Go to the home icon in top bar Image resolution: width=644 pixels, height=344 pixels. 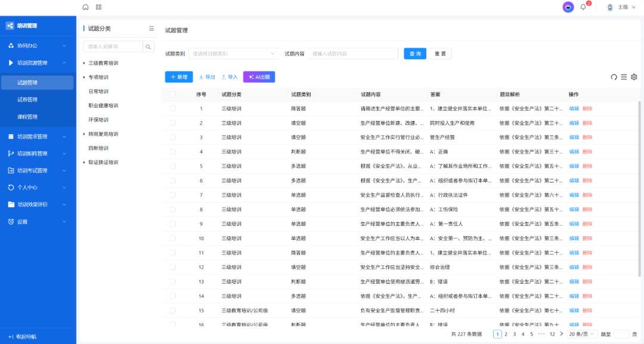[85, 7]
